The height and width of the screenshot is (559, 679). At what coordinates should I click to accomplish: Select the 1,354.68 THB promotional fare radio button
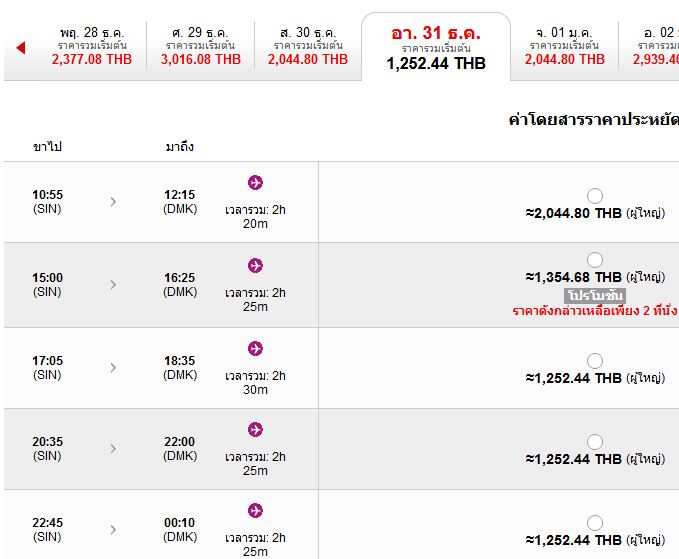pyautogui.click(x=595, y=260)
